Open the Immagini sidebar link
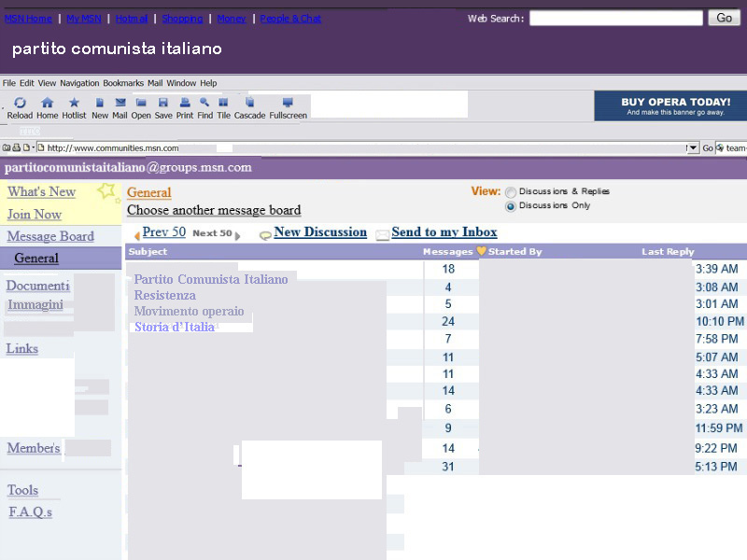The width and height of the screenshot is (747, 560). 35,304
